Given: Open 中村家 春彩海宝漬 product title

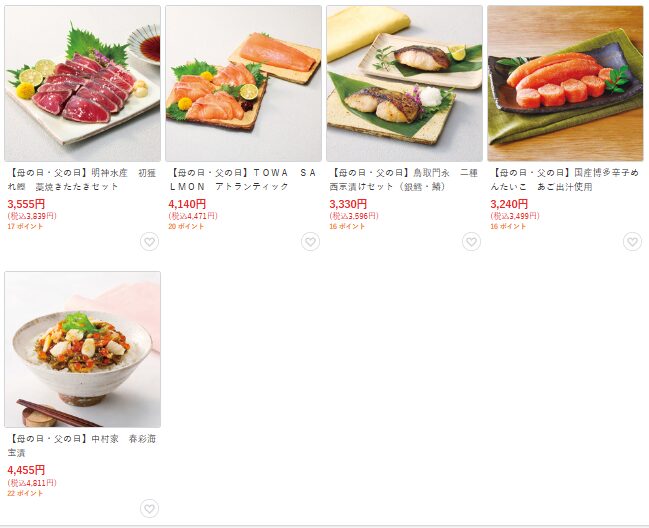Looking at the screenshot, I should coord(82,446).
